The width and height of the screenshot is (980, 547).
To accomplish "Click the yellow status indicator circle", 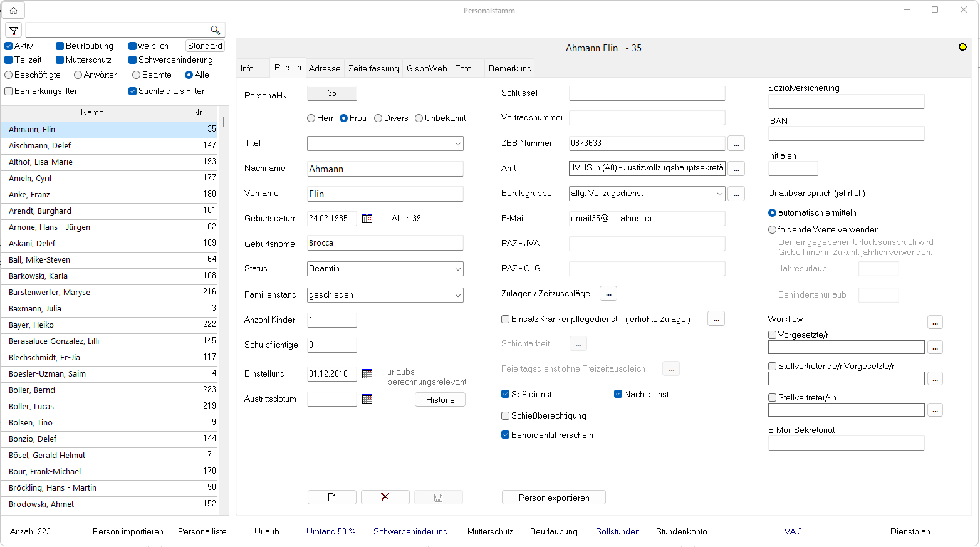I will [x=962, y=47].
